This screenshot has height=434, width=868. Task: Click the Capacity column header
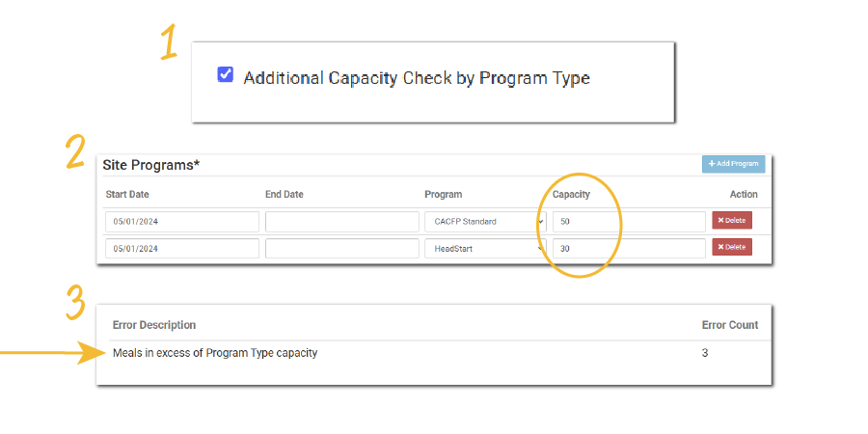click(571, 194)
